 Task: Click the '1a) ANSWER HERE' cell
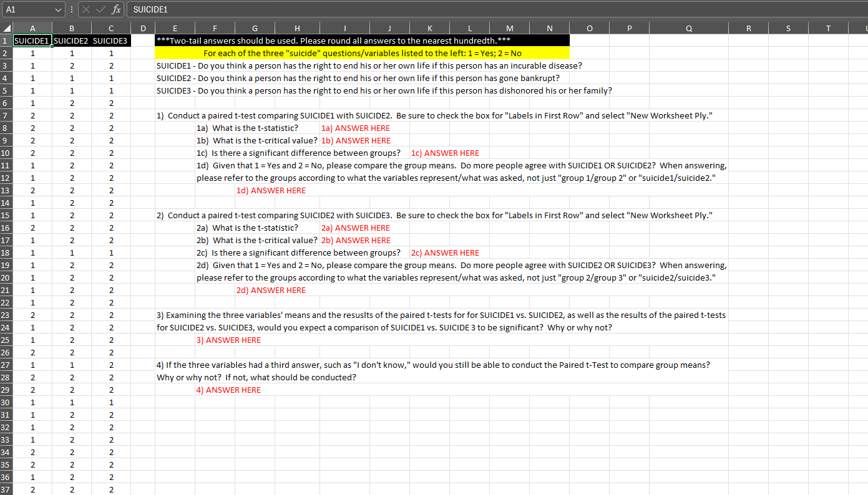[x=355, y=128]
